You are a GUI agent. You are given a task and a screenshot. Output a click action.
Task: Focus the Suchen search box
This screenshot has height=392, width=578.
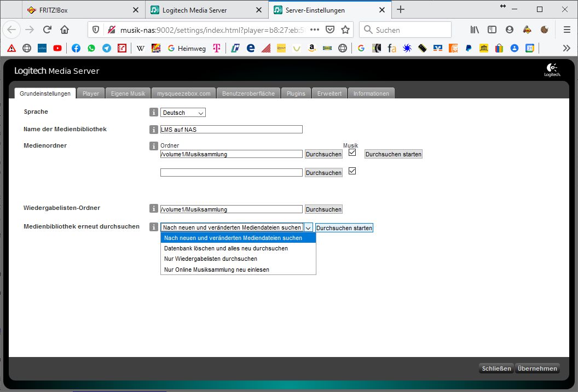405,30
